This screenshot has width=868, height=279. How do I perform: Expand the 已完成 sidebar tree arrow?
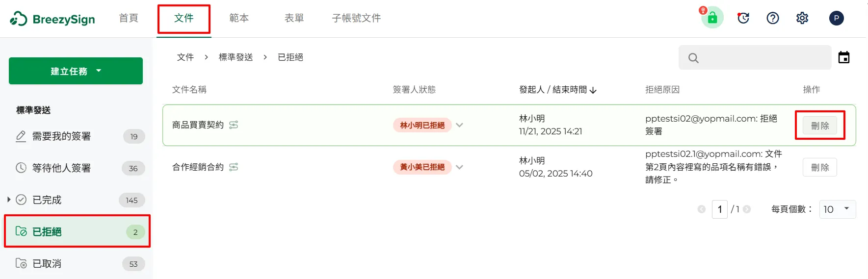coord(9,200)
